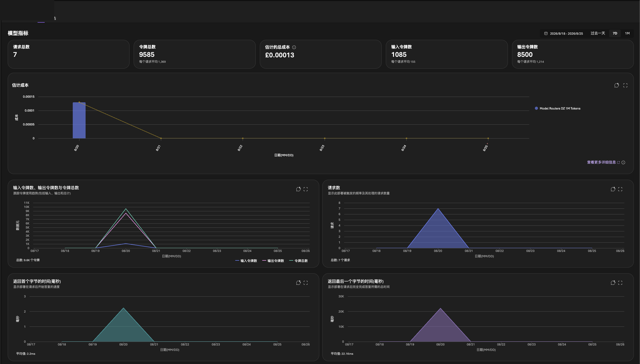Image resolution: width=640 pixels, height=364 pixels.
Task: Expand the 估计成本 chart to fullscreen
Action: (625, 85)
